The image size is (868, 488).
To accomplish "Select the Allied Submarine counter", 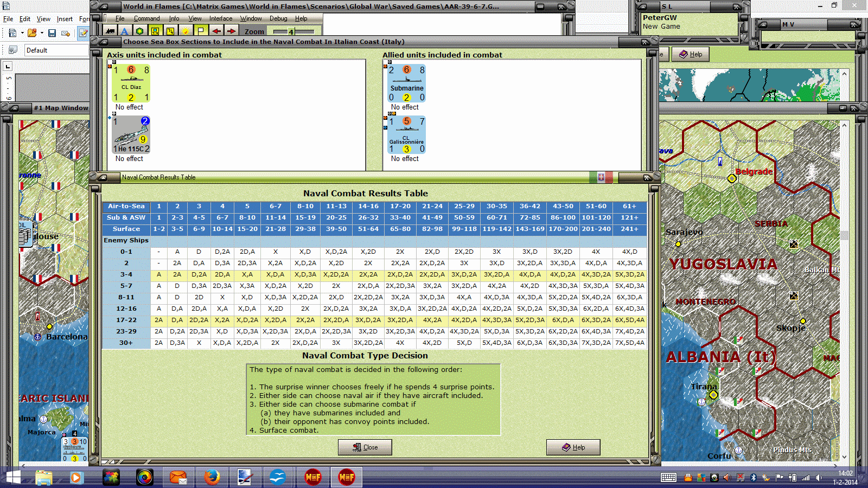I will tap(406, 83).
